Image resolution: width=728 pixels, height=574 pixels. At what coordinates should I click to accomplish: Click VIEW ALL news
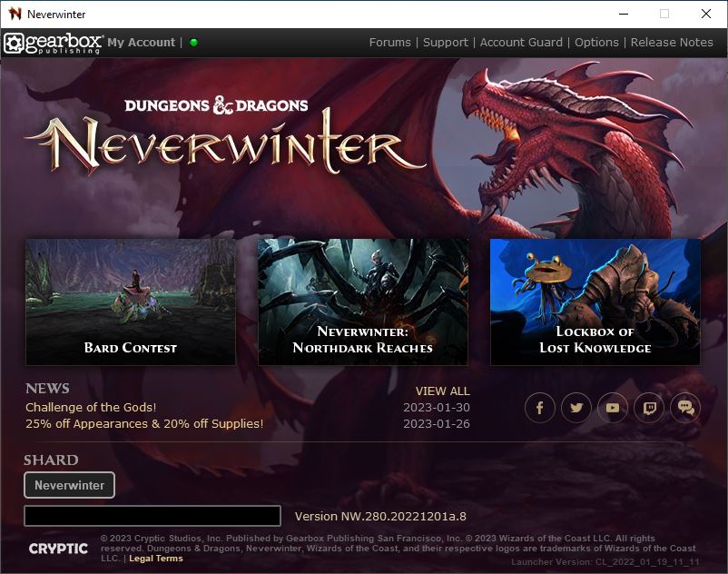[442, 391]
